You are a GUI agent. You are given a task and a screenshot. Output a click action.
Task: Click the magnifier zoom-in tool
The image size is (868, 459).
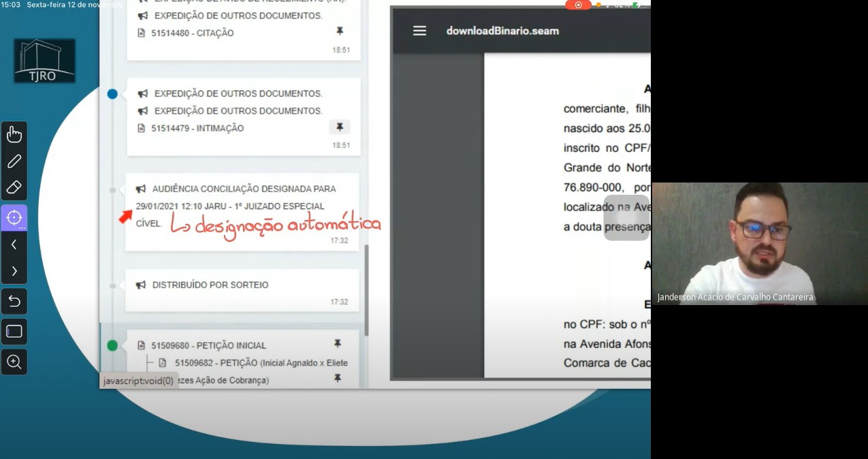tap(14, 362)
